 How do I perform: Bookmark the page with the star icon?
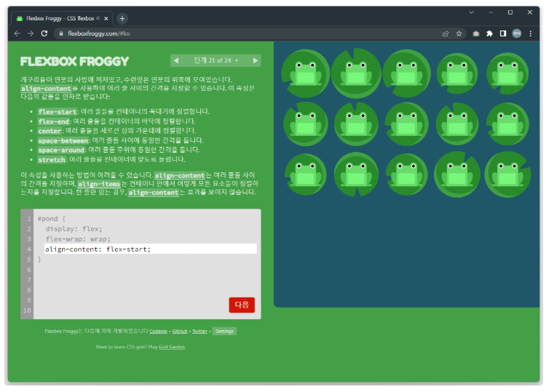tap(459, 33)
